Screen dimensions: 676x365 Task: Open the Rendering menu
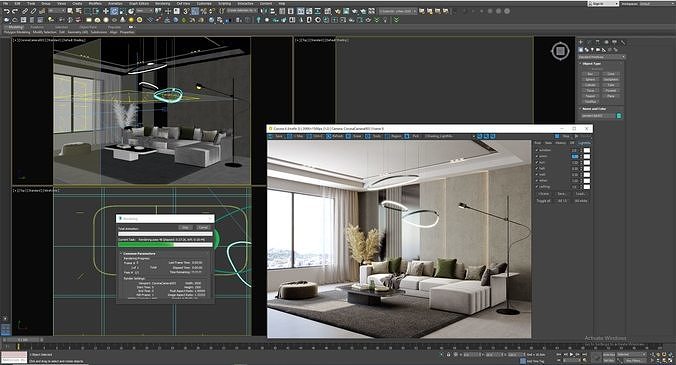tap(163, 3)
